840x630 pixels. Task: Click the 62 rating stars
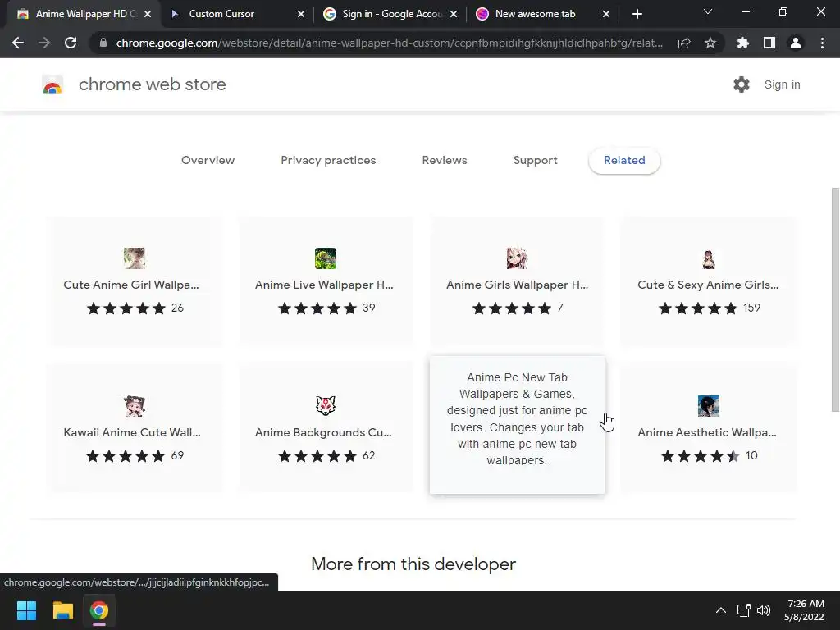coord(317,456)
